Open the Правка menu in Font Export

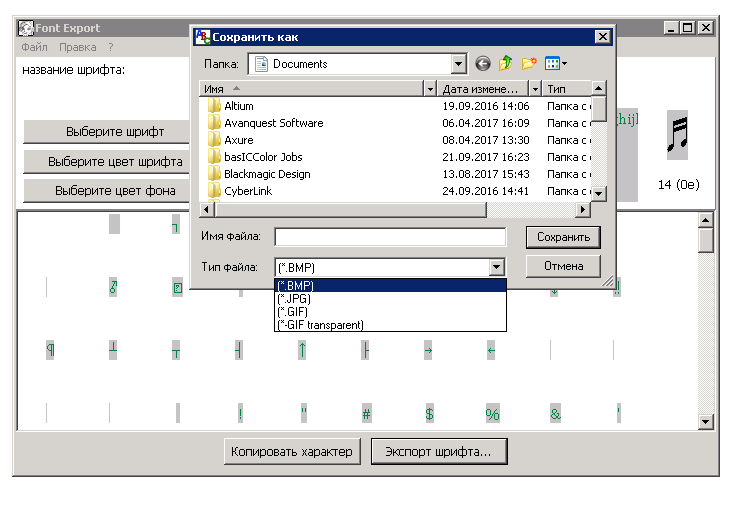pyautogui.click(x=78, y=47)
